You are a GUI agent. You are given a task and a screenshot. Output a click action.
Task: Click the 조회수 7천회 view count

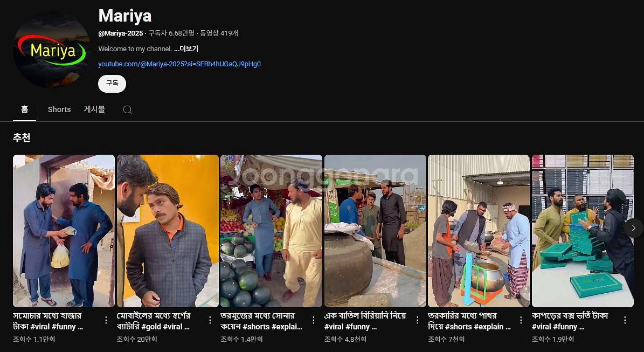[446, 339]
